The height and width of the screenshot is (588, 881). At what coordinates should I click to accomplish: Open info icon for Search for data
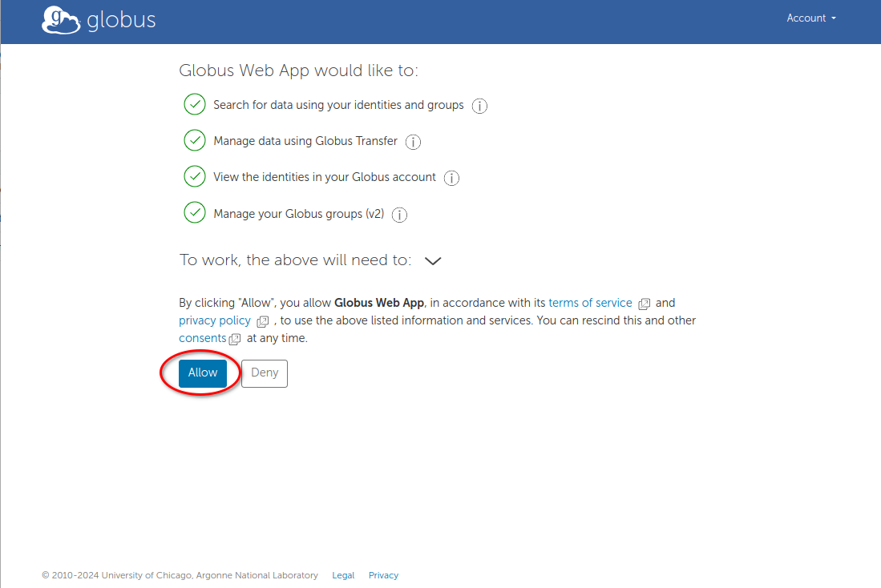479,106
